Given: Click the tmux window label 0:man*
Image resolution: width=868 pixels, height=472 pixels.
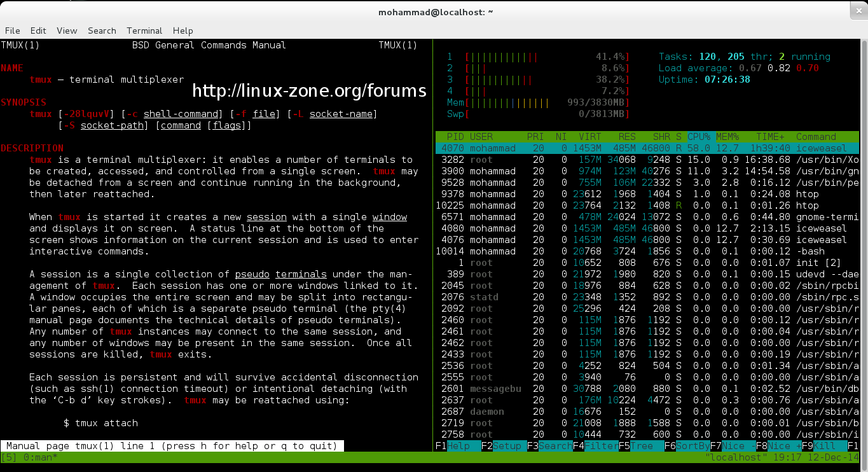Looking at the screenshot, I should [x=39, y=457].
